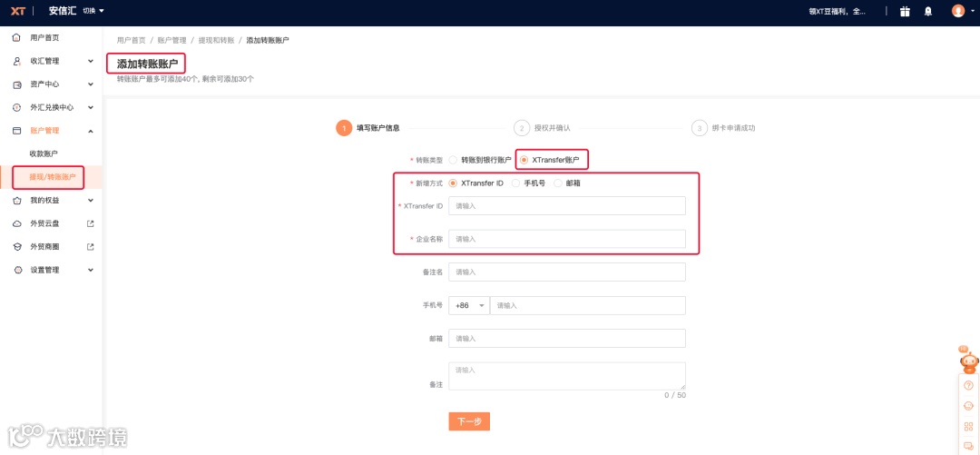Viewport: 980px width, 455px height.
Task: Click the 收汇管理 sidebar icon
Action: tap(17, 61)
